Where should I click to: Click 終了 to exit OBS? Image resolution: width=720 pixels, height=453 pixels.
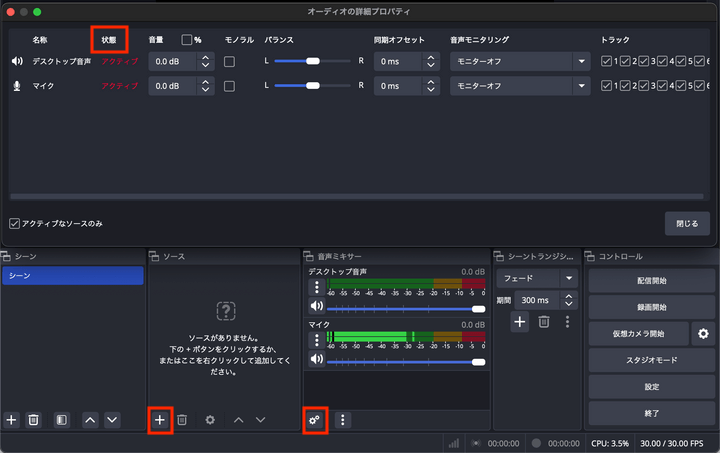click(652, 414)
